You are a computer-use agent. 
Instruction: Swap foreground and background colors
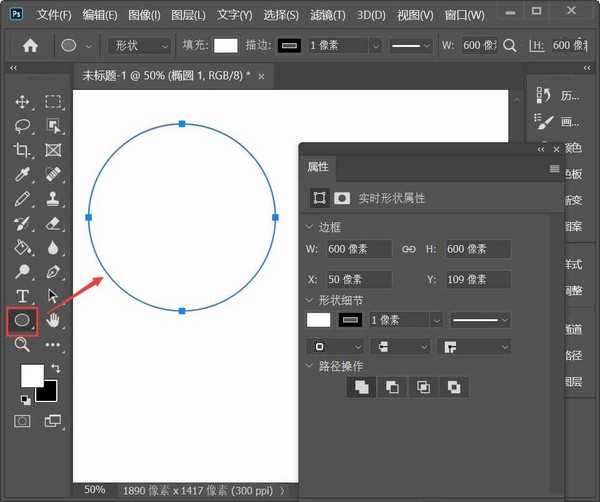pyautogui.click(x=55, y=368)
